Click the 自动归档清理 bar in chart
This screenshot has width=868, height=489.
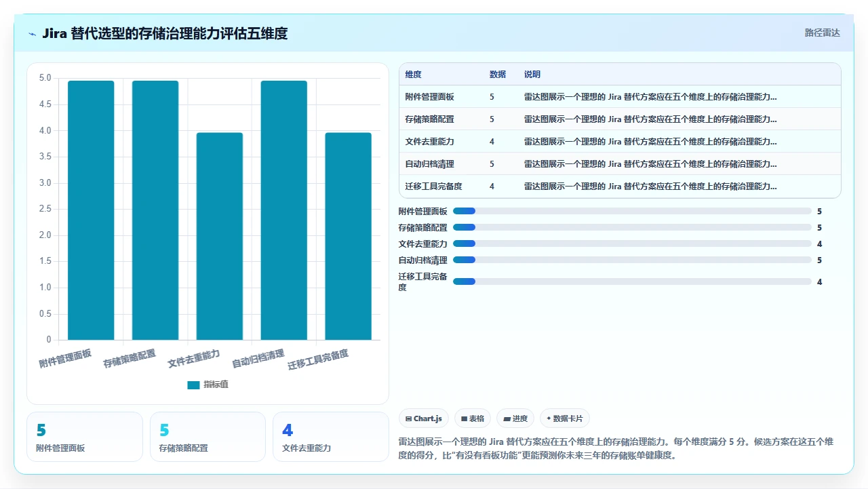[x=283, y=210]
